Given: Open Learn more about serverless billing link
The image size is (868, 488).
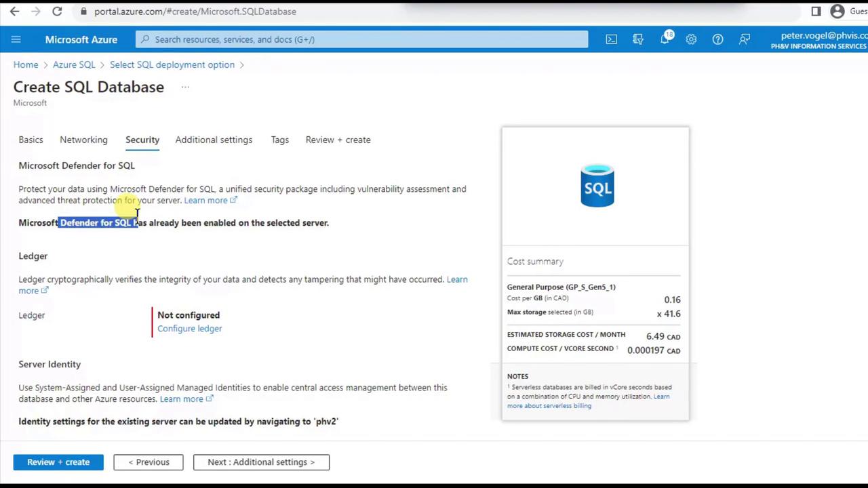Looking at the screenshot, I should pos(588,401).
